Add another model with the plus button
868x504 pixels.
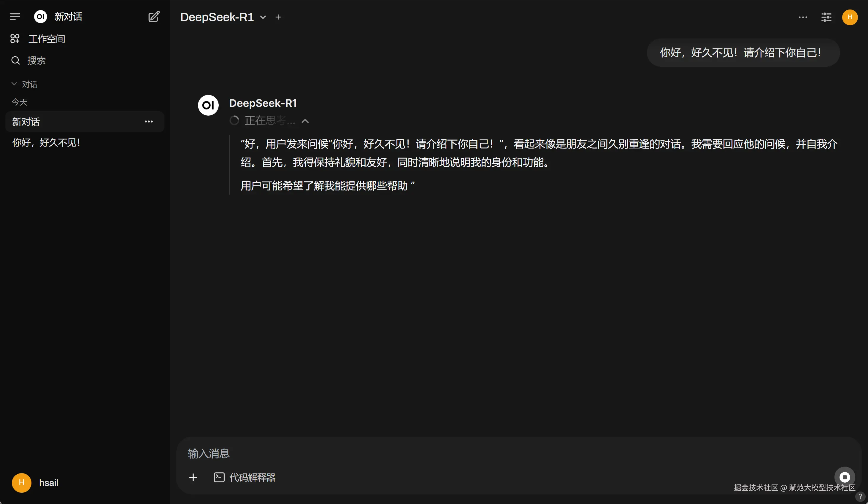[278, 17]
